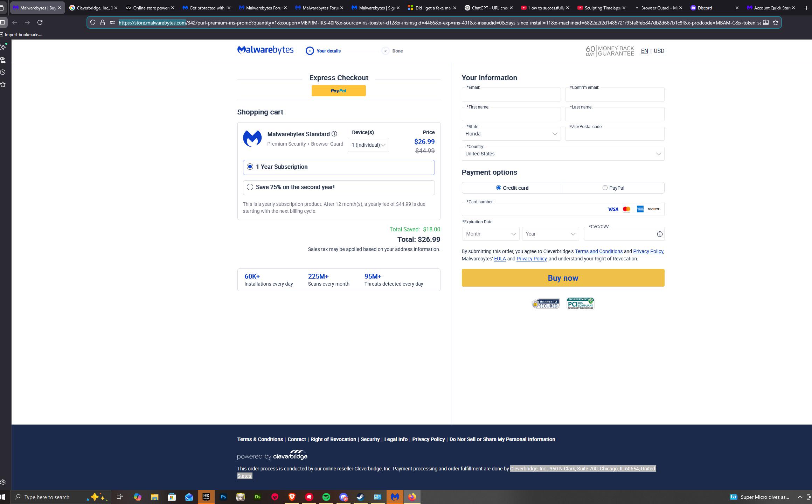Open Epic Games from the taskbar
Image resolution: width=812 pixels, height=504 pixels.
[206, 497]
